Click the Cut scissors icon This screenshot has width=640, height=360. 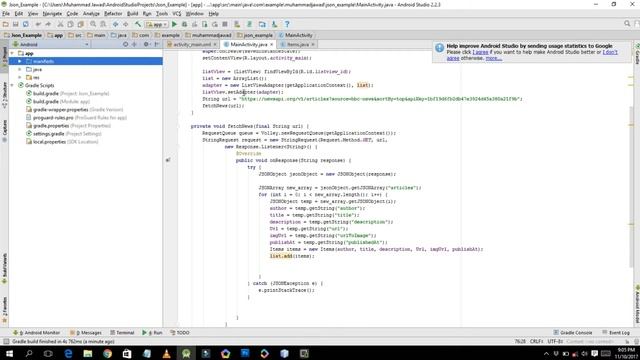click(60, 24)
